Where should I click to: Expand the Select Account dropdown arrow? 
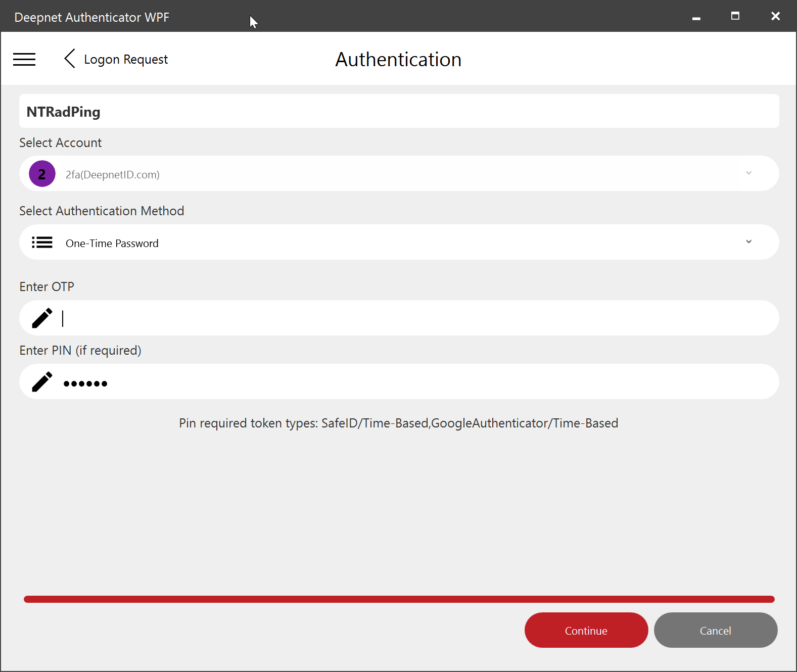pyautogui.click(x=748, y=173)
